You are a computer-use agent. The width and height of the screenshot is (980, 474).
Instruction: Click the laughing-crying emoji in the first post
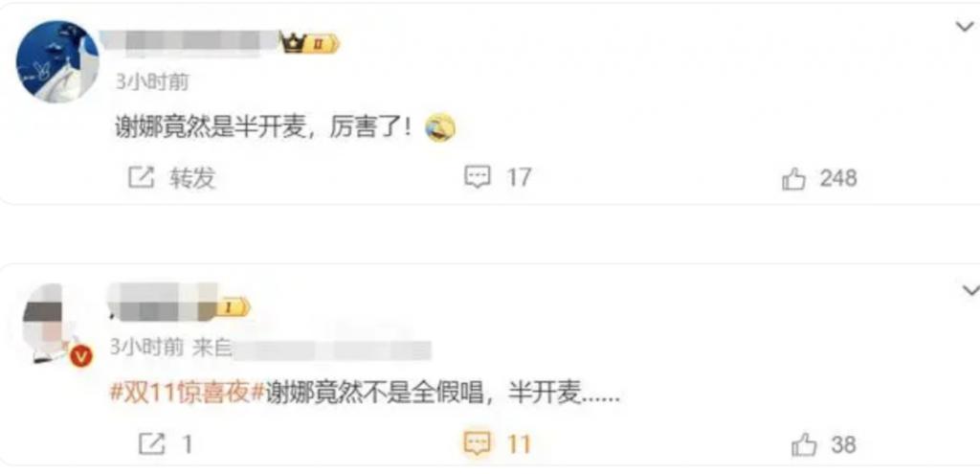coord(440,128)
